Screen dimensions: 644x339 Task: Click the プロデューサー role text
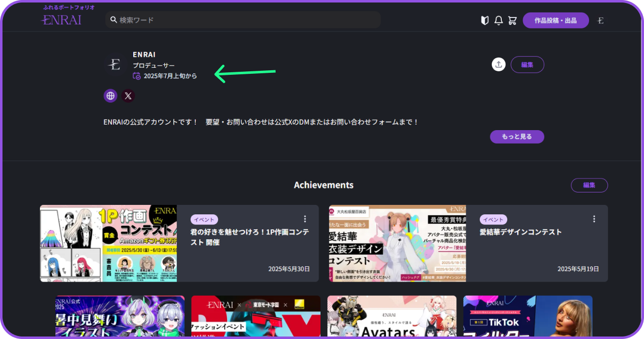(154, 65)
